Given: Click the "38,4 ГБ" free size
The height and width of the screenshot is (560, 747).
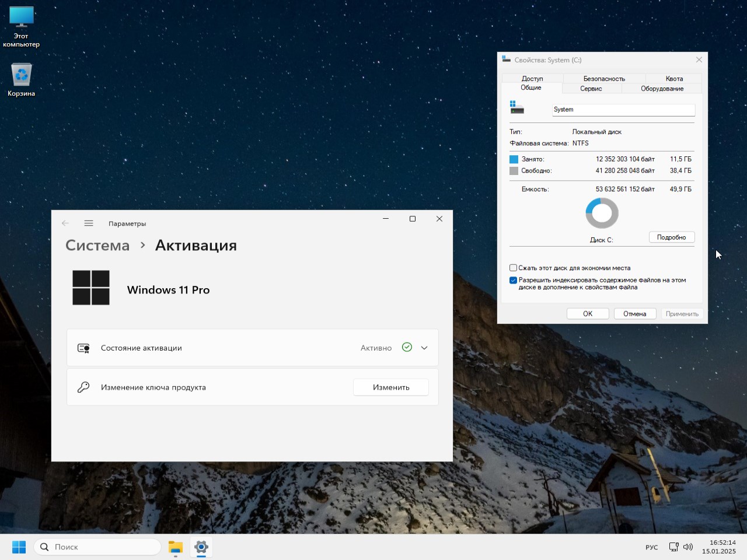Looking at the screenshot, I should coord(680,171).
